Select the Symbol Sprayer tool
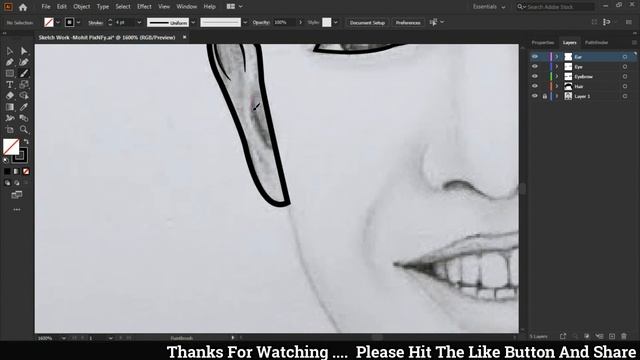Screen dimensions: 640x360 [9, 118]
